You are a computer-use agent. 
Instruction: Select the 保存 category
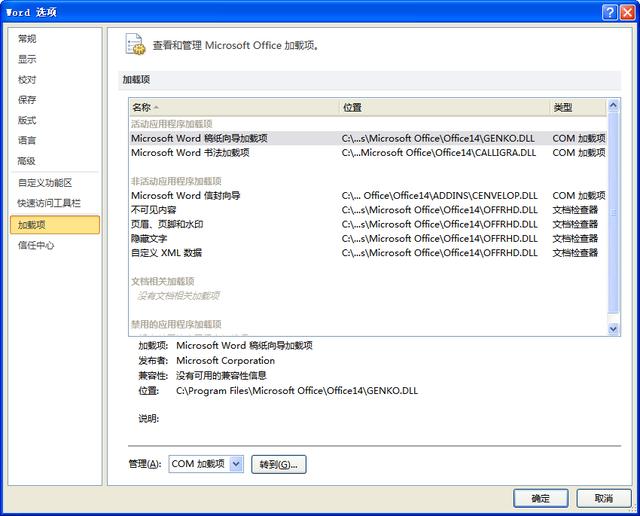click(27, 100)
